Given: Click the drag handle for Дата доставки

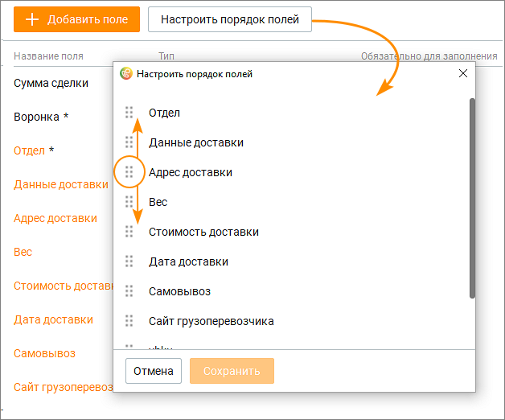Looking at the screenshot, I should pos(129,261).
